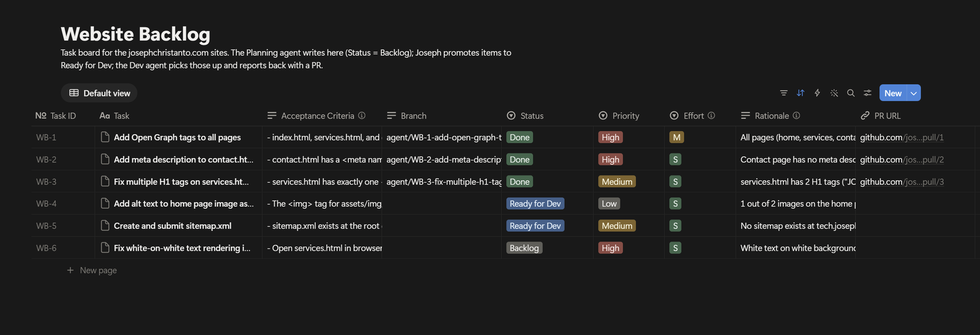Click acceptance criteria about sitemap.xml exists
980x335 pixels.
pos(322,225)
